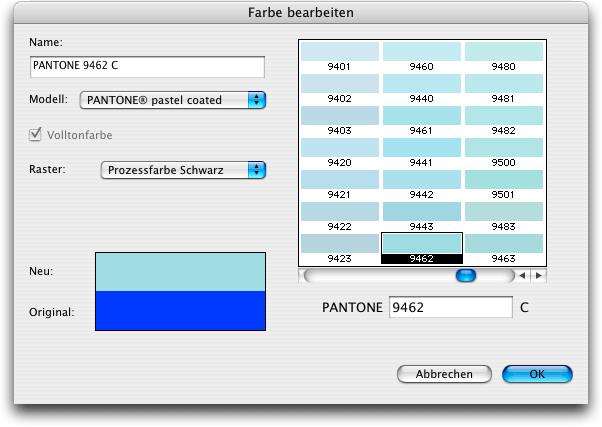Click the Farbe bearbeiten title bar
Screen dimensions: 602x427
pos(301,12)
